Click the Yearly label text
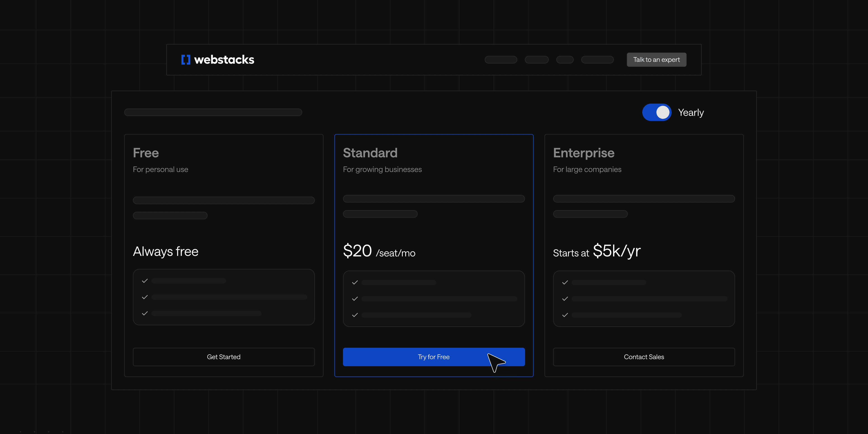868x434 pixels. pos(691,113)
